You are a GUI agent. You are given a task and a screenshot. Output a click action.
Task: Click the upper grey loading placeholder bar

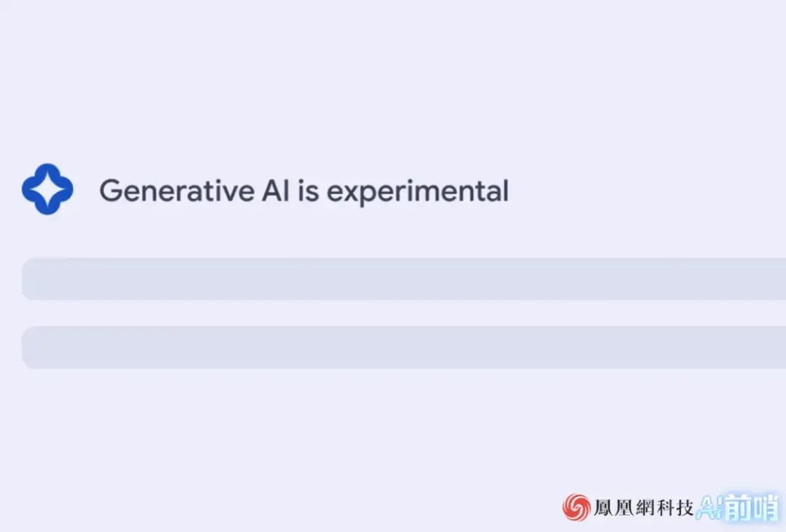404,279
